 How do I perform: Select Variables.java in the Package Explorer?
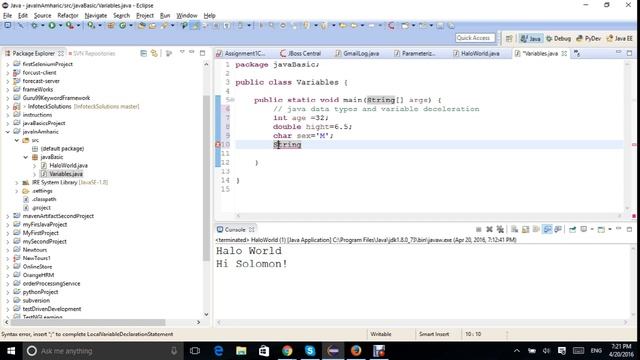[x=65, y=174]
